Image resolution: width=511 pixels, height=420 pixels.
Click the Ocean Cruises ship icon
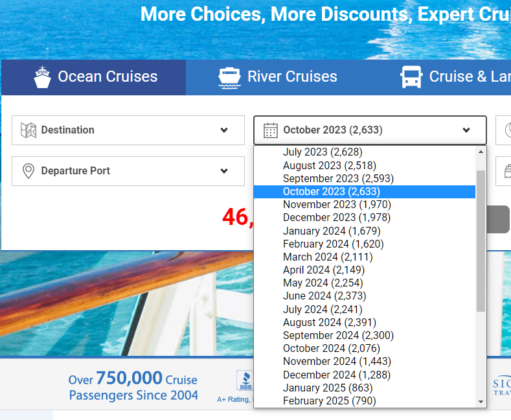[x=42, y=77]
